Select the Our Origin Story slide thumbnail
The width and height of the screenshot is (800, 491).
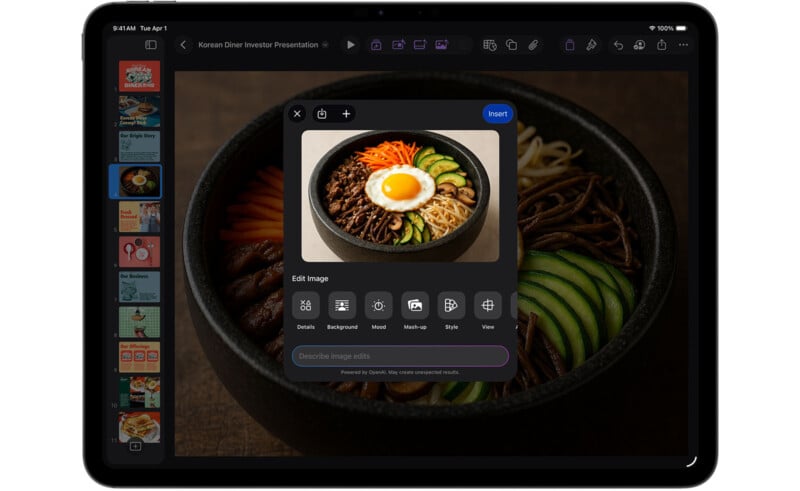[139, 146]
